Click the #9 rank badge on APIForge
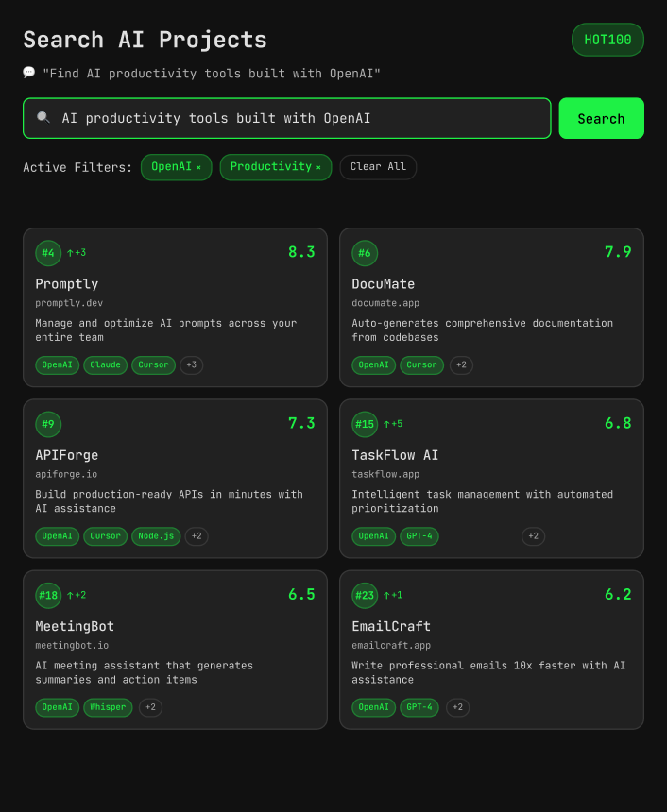The height and width of the screenshot is (812, 667). [48, 424]
